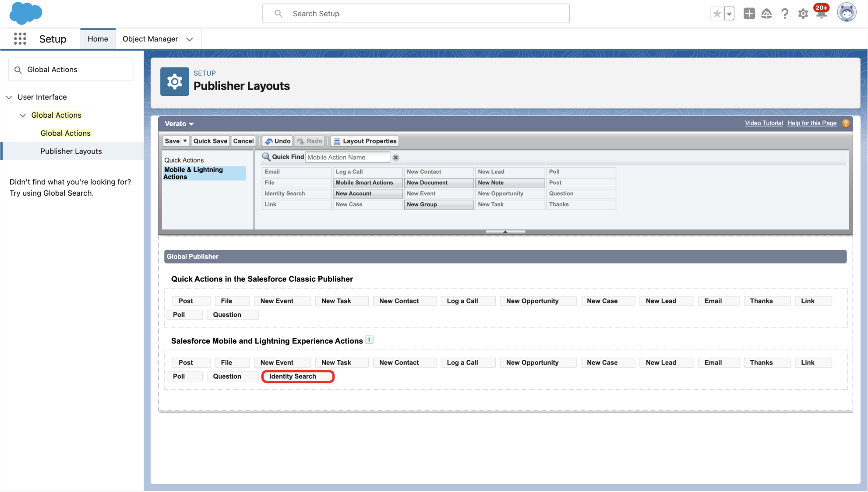Image resolution: width=868 pixels, height=492 pixels.
Task: Open the Video Tutorial link
Action: (x=764, y=123)
